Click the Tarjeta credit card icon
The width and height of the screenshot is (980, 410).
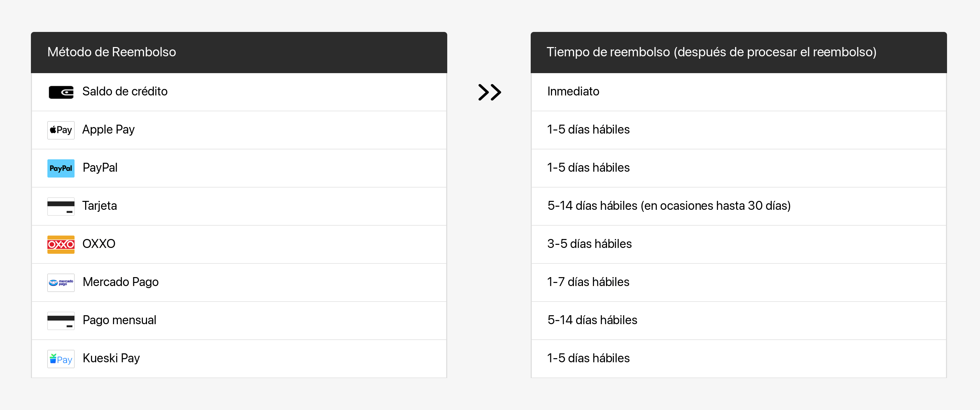point(61,206)
